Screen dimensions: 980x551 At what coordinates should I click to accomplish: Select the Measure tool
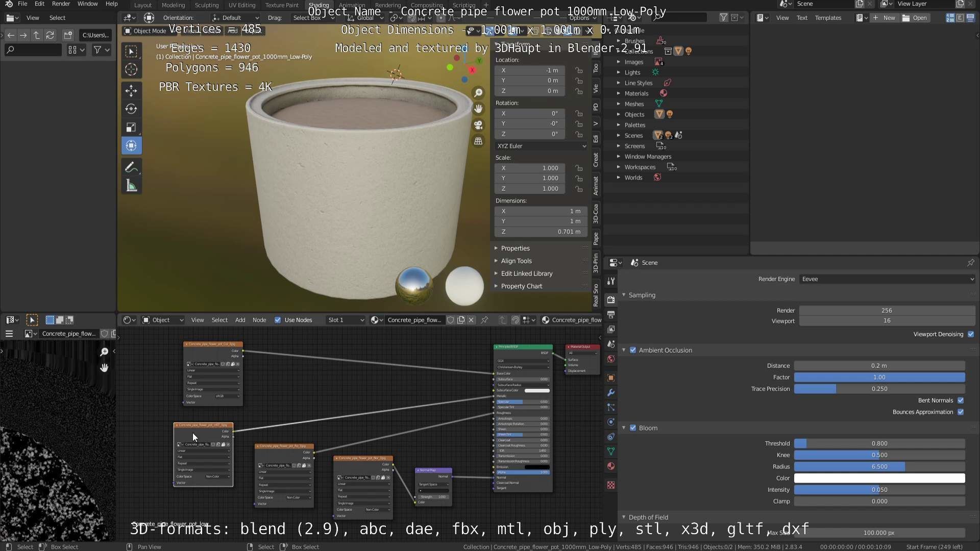click(x=131, y=186)
